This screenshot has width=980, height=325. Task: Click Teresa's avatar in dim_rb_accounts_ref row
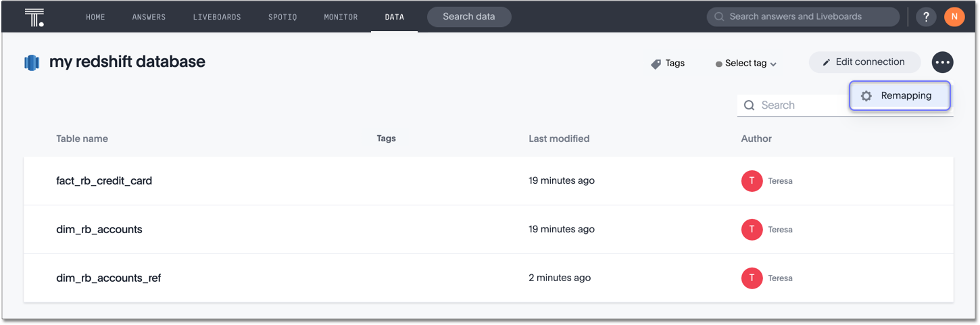pyautogui.click(x=752, y=278)
